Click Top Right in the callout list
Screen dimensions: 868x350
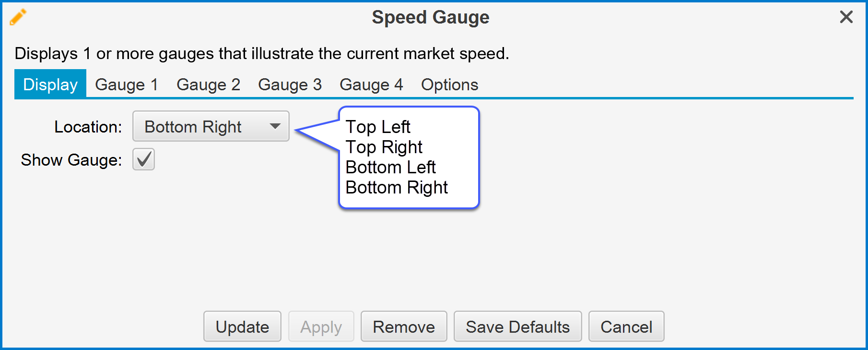click(384, 147)
